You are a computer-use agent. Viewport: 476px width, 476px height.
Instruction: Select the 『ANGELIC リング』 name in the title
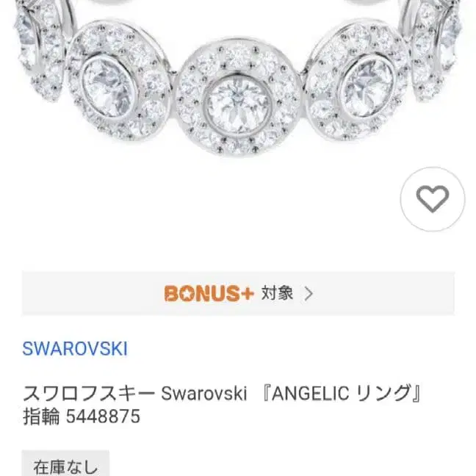pyautogui.click(x=341, y=394)
